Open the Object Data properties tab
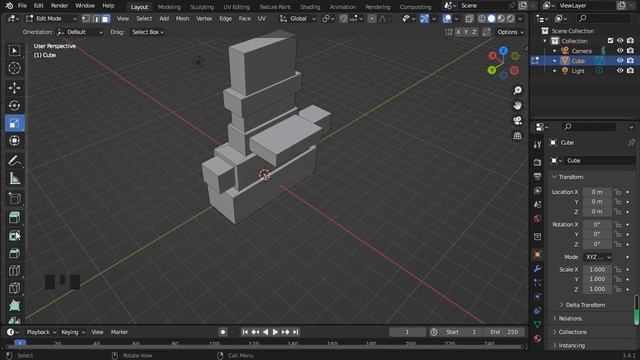The height and width of the screenshot is (360, 640). [538, 324]
